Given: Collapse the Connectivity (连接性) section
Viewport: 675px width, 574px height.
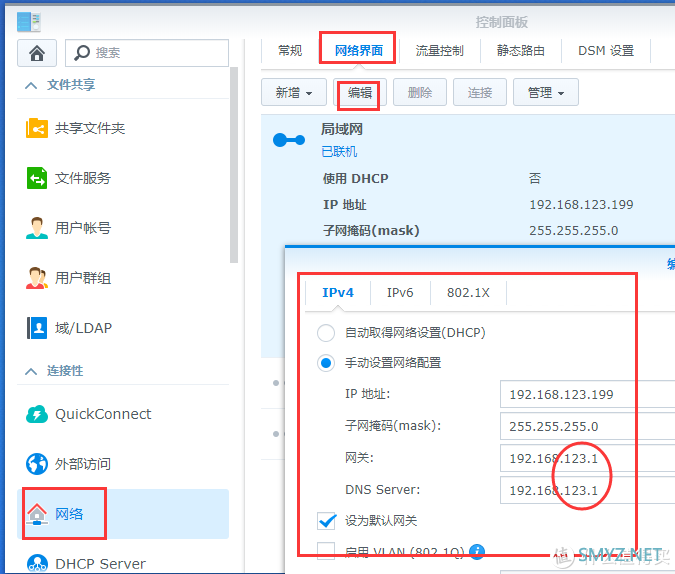Looking at the screenshot, I should tap(31, 371).
